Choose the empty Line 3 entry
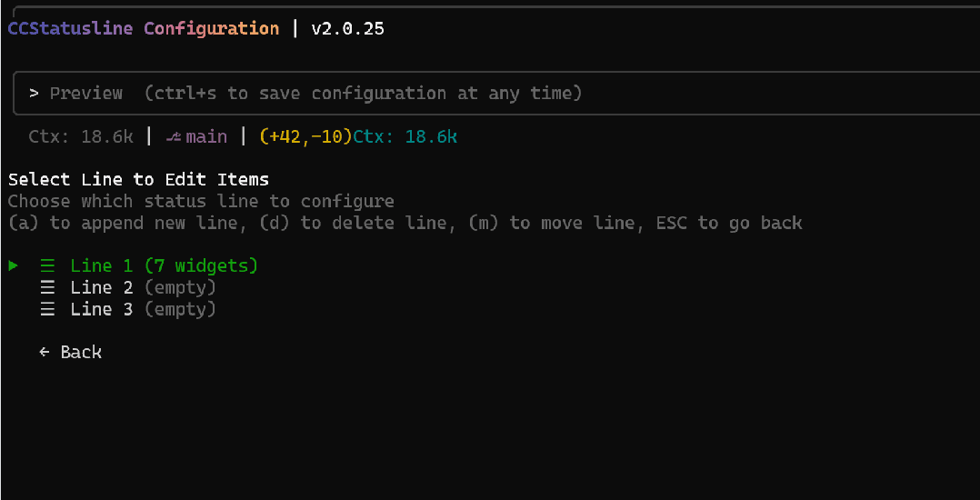The width and height of the screenshot is (980, 500). point(143,309)
